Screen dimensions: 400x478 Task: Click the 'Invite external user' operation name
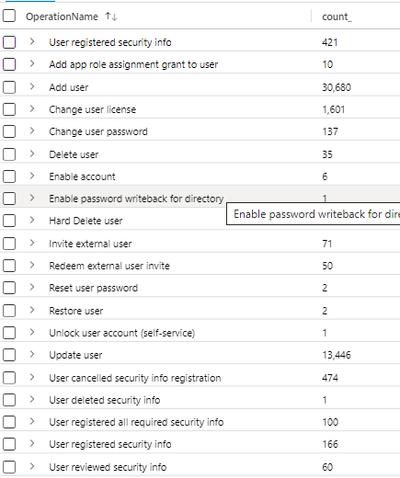click(90, 244)
